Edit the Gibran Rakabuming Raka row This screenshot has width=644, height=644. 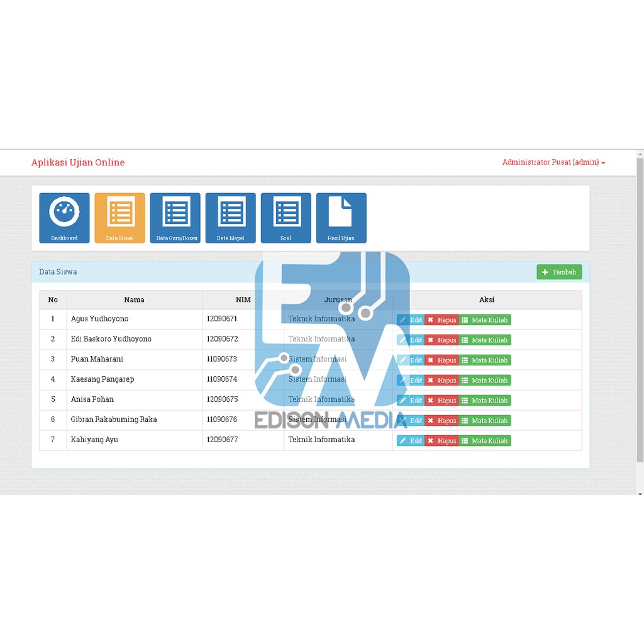[411, 421]
